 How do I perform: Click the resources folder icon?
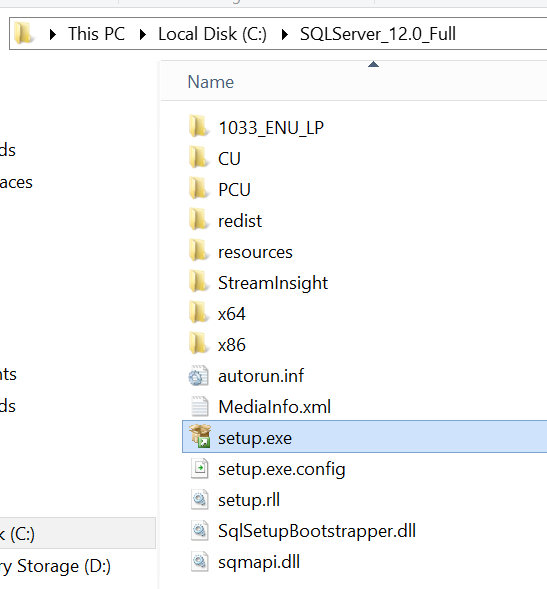point(198,251)
